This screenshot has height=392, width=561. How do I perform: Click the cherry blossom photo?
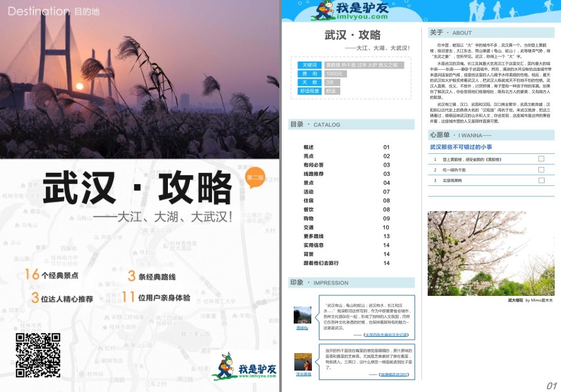491,253
